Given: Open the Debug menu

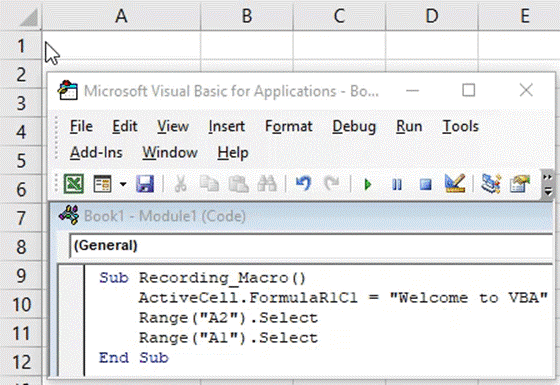Looking at the screenshot, I should pos(354,126).
